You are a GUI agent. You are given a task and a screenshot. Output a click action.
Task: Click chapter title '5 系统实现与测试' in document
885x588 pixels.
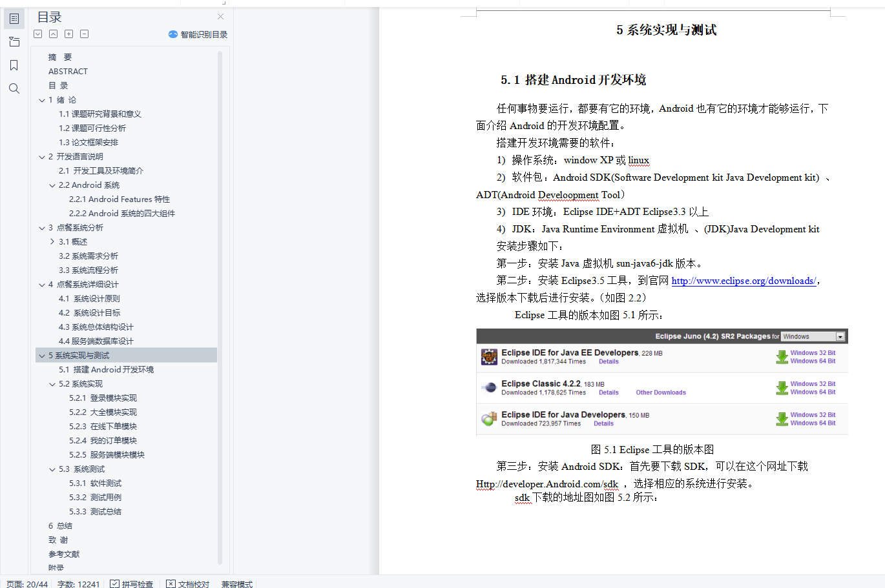[666, 30]
